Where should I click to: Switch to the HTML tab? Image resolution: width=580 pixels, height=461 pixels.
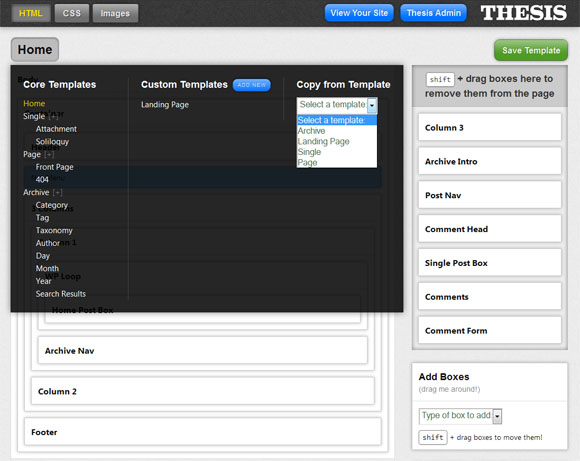pos(31,13)
